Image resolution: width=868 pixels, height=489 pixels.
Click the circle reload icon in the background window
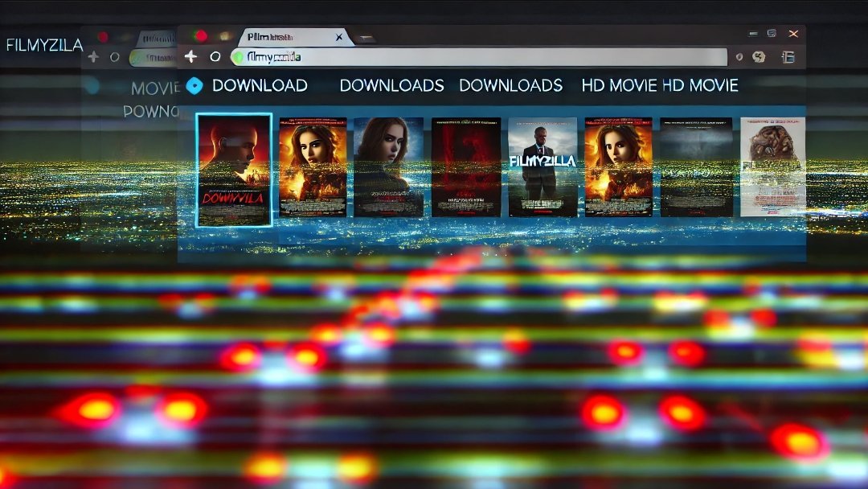115,57
